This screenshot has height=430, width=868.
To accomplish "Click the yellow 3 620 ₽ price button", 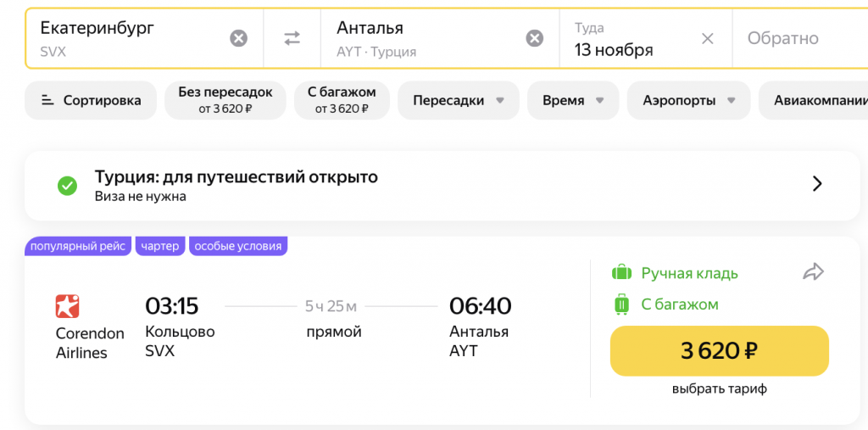I will click(719, 350).
